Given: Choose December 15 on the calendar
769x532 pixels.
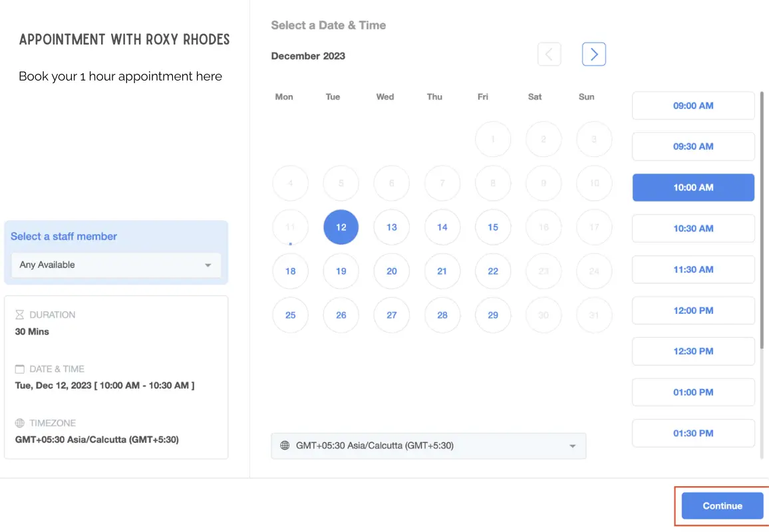Looking at the screenshot, I should point(493,227).
